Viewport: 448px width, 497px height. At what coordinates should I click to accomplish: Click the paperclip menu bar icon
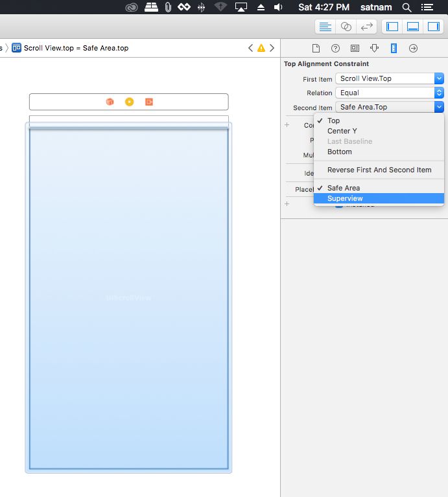(168, 7)
